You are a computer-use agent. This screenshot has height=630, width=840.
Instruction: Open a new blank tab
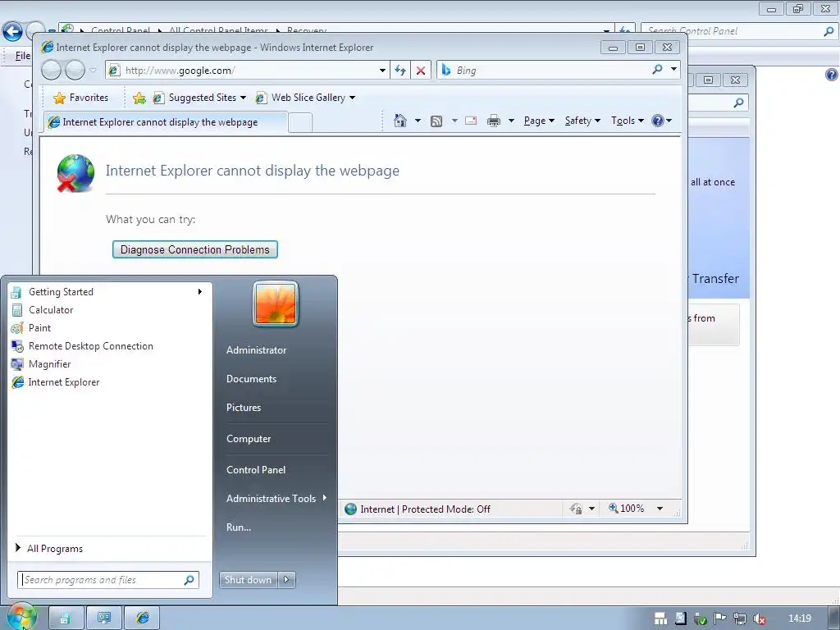point(300,123)
